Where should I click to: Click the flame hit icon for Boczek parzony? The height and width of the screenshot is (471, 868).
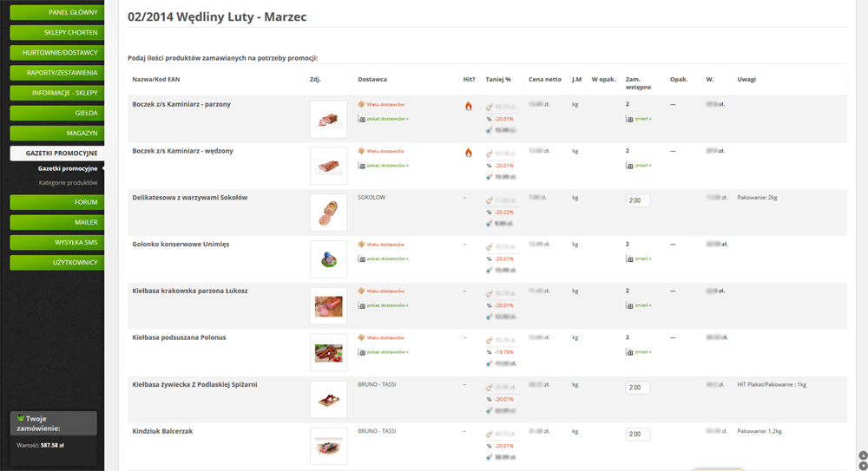tap(469, 107)
